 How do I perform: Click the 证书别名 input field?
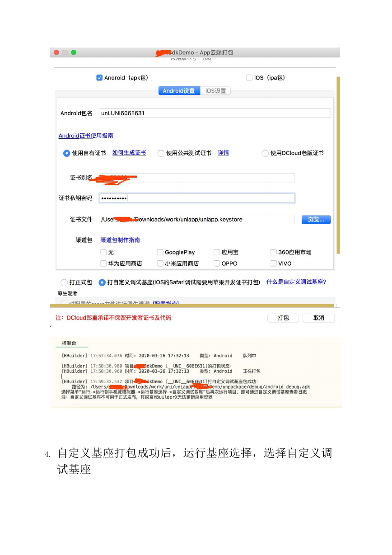point(197,178)
